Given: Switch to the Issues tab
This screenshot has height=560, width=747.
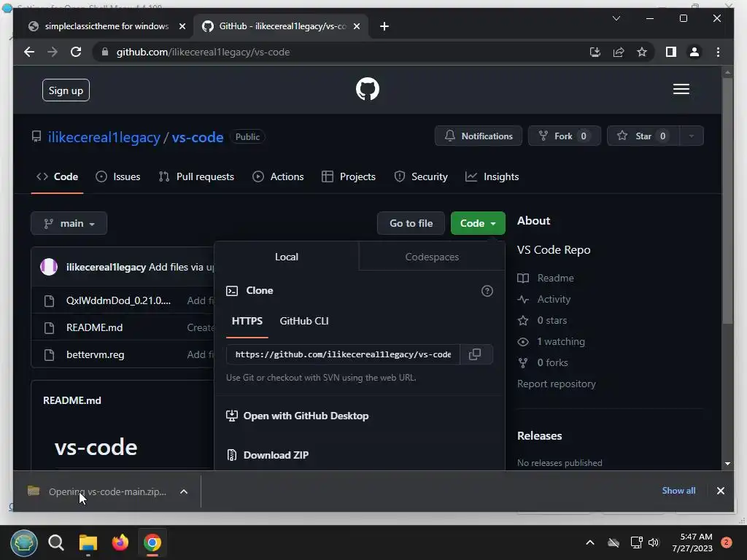Looking at the screenshot, I should (117, 176).
